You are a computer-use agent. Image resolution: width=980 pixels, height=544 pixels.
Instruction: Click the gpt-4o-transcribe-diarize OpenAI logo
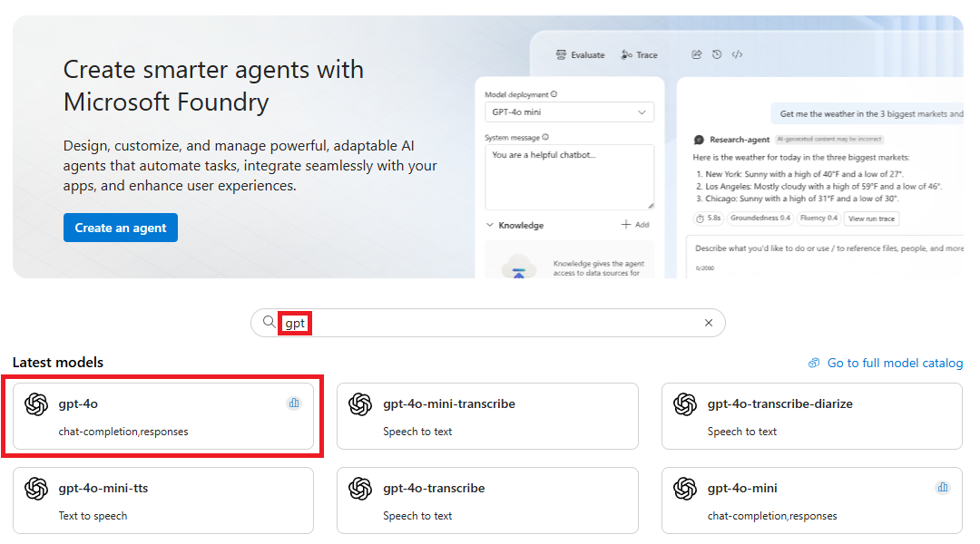click(685, 404)
